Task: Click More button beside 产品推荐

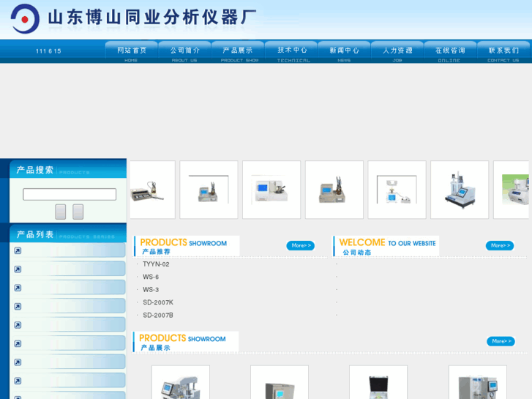Action: pos(301,245)
